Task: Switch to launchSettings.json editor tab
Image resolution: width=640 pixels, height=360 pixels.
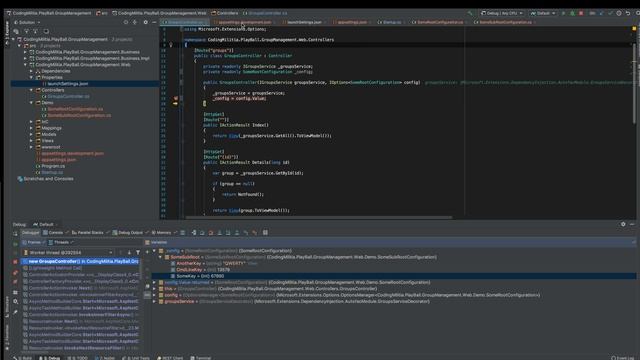Action: click(x=304, y=22)
